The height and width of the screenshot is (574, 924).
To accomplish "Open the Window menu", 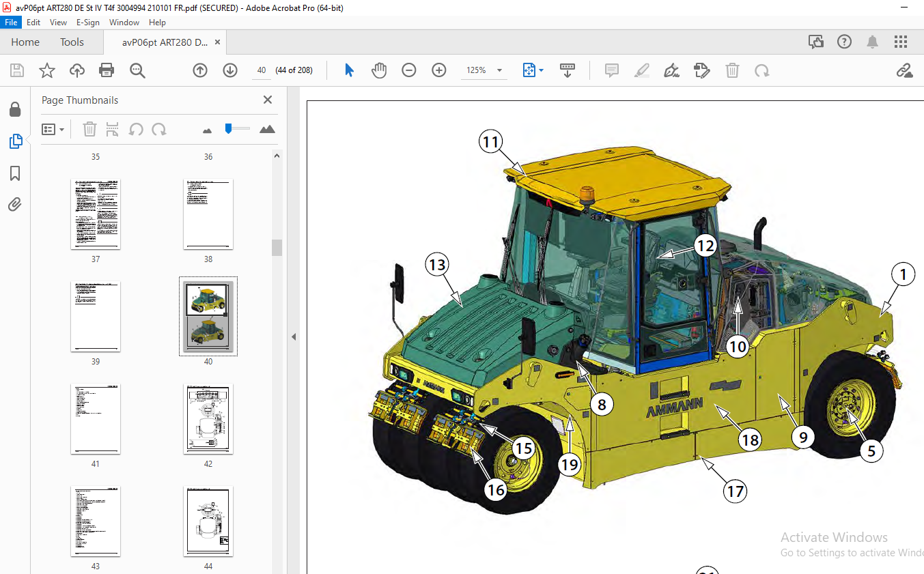I will [x=124, y=23].
